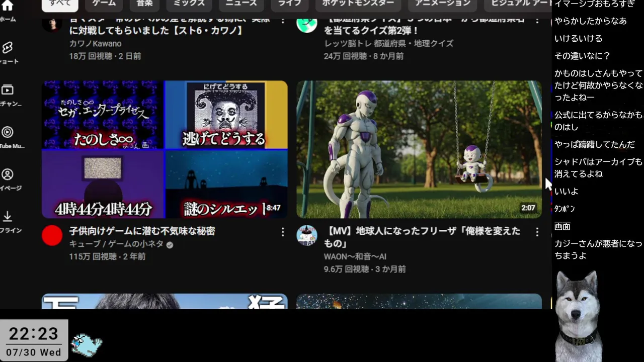644x362 pixels.
Task: Click chat message シャドバはアーカイブも消えてるよね
Action: [x=598, y=168]
